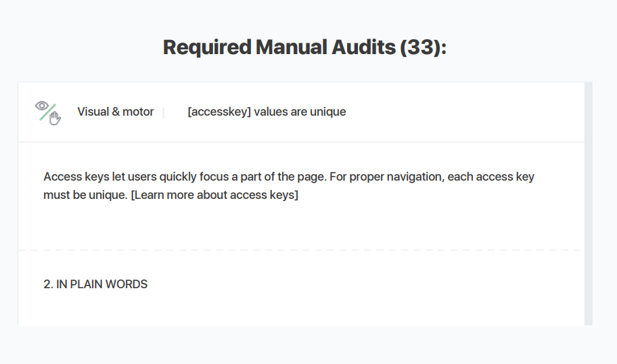
Task: Click the [accesskey] bracketed word in the title
Action: [219, 112]
